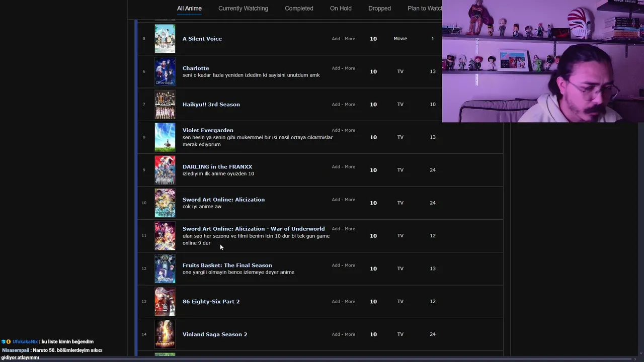This screenshot has height=362, width=644.
Task: Open the Dropped tab
Action: (x=379, y=9)
